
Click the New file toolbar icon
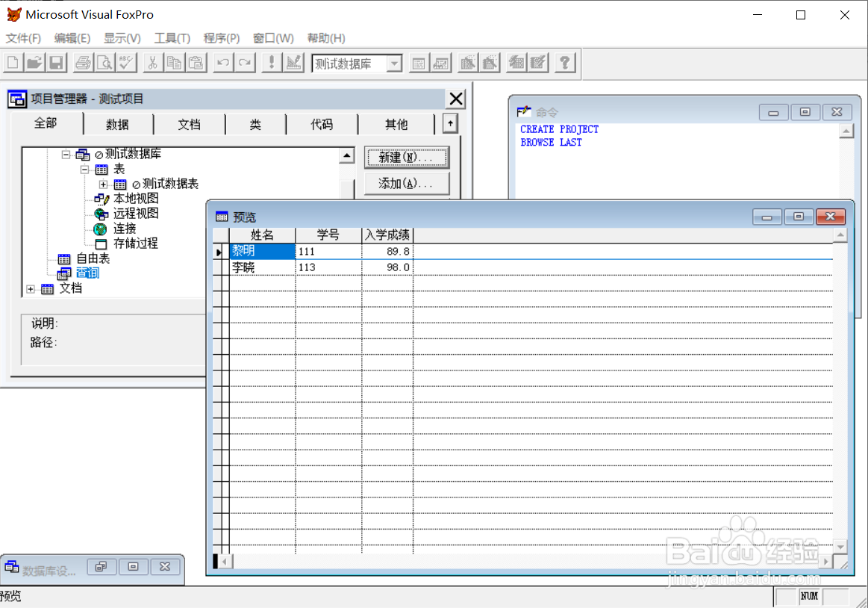click(x=13, y=63)
